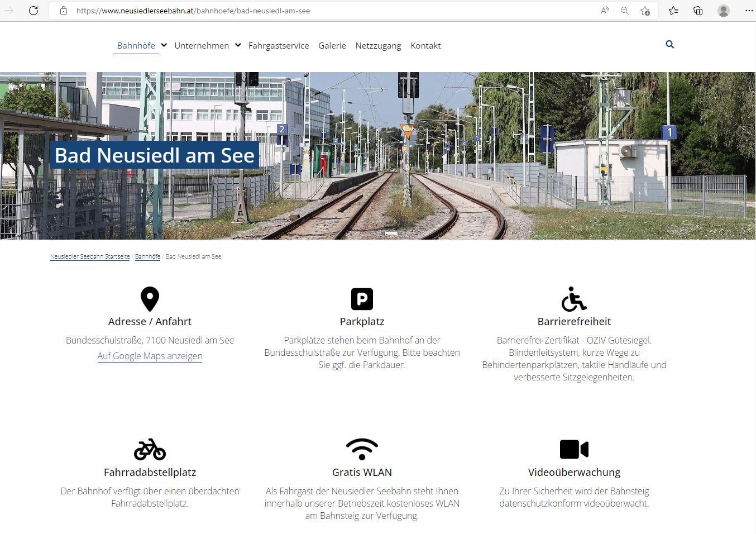756x534 pixels.
Task: Click the browser refresh button
Action: click(34, 11)
